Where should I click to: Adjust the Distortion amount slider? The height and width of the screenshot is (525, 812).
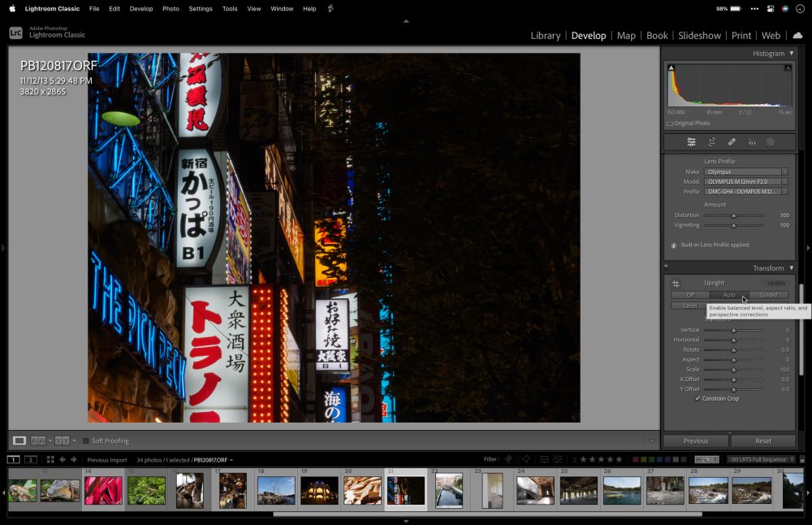[733, 215]
